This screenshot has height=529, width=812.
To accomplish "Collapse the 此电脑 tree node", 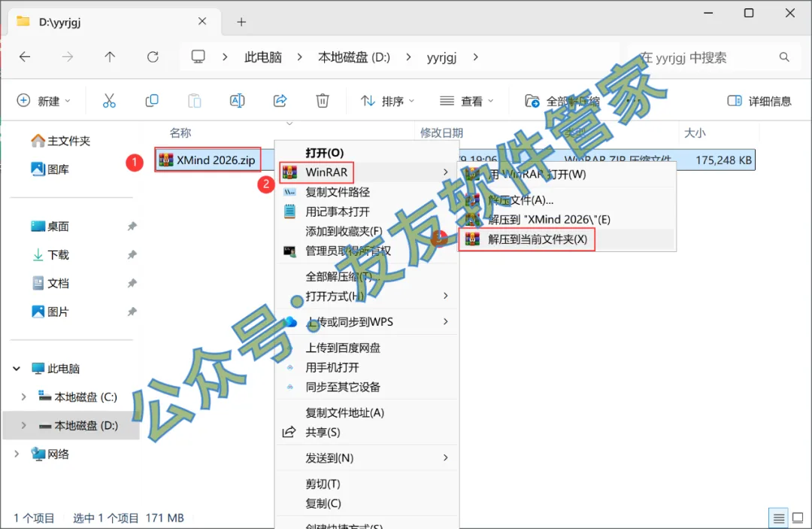I will [x=17, y=369].
